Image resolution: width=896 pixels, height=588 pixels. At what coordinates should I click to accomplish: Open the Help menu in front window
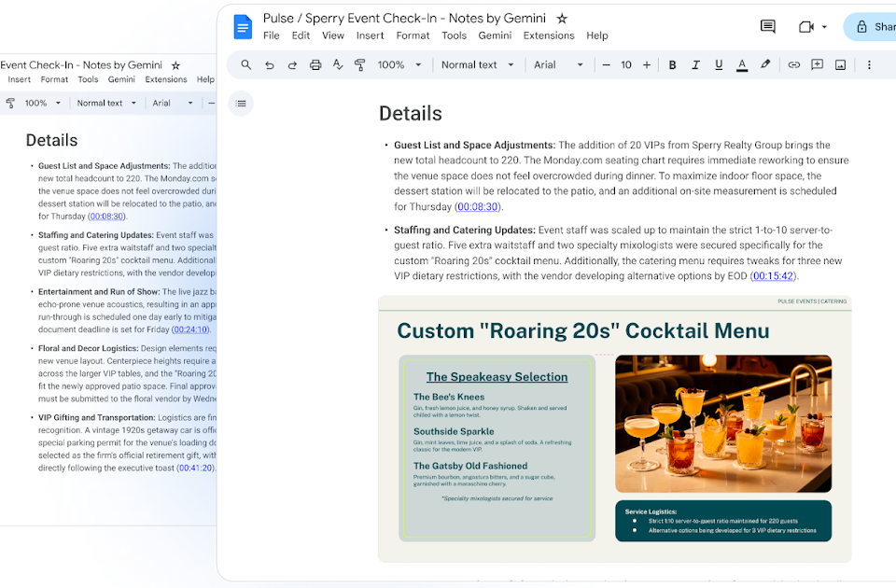tap(597, 35)
